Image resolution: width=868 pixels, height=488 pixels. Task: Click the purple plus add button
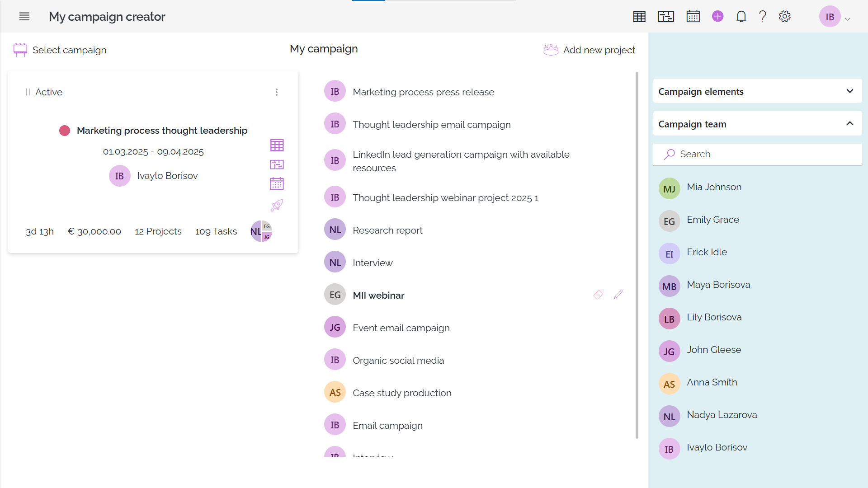coord(717,17)
